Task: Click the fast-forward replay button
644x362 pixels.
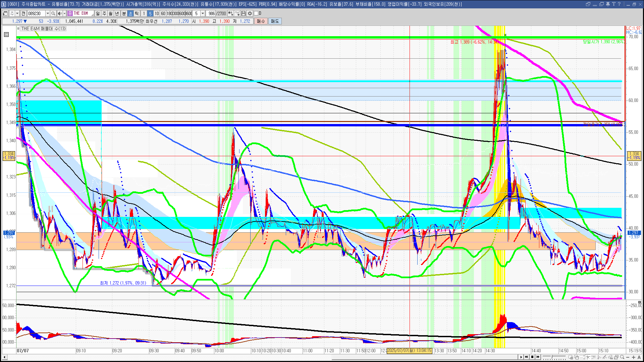Action: (538, 357)
